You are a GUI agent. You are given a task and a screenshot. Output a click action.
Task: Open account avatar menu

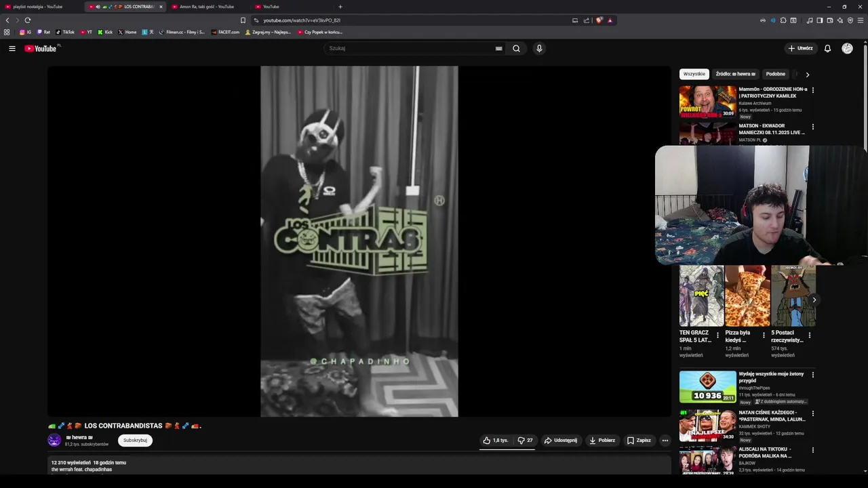tap(847, 48)
